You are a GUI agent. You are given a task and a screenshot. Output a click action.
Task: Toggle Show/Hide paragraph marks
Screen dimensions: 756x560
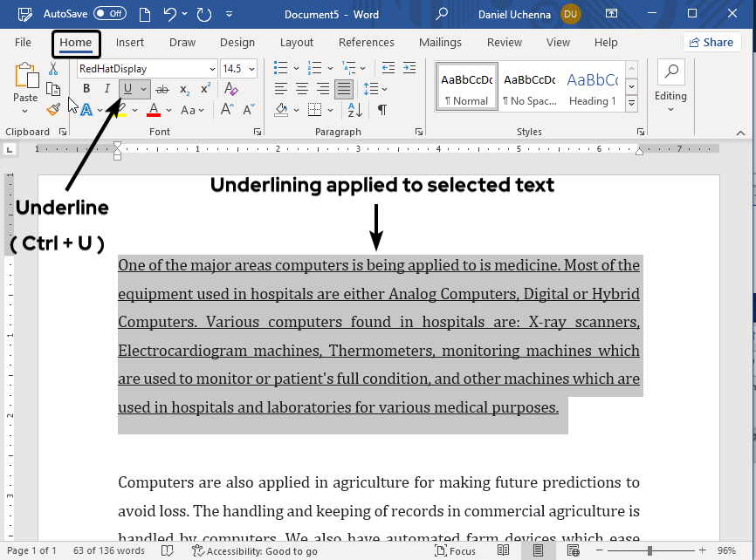381,110
